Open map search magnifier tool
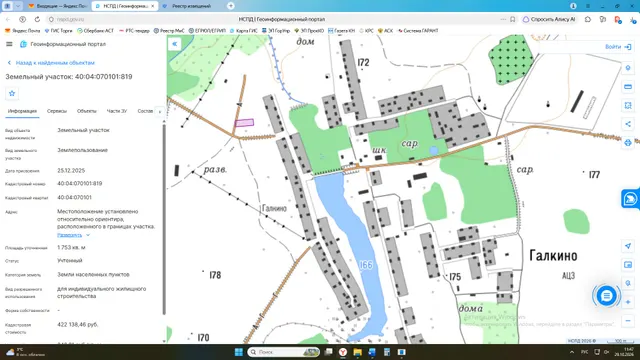Viewport: 640px width, 360px height. [628, 283]
